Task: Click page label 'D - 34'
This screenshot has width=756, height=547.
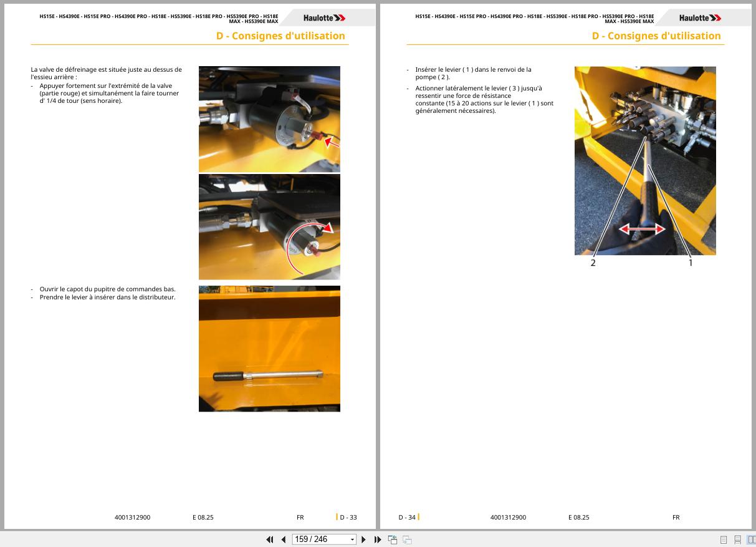Action: pos(407,517)
